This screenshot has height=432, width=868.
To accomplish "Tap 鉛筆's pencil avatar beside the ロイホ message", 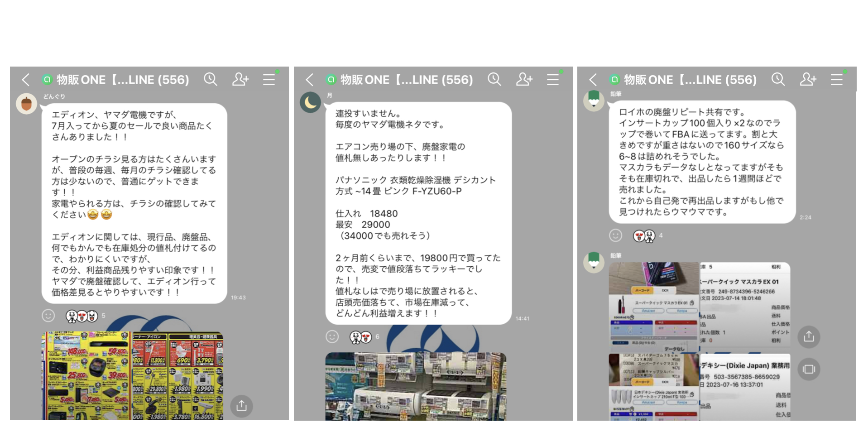I will 594,101.
